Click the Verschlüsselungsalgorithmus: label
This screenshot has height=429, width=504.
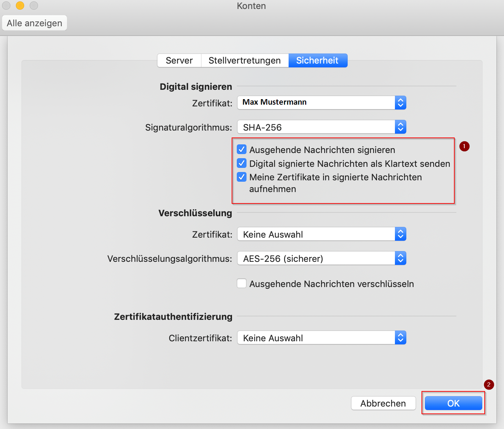tap(170, 259)
